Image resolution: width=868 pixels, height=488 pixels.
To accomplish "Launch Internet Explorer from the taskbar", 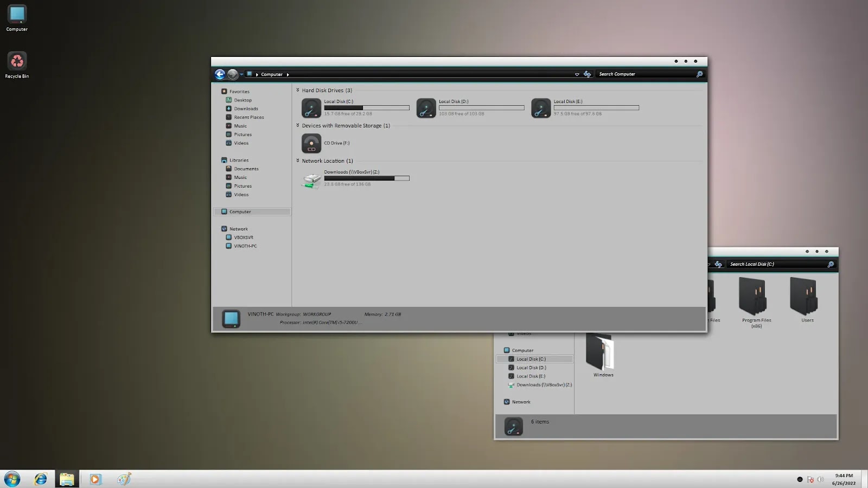I will coord(41,479).
